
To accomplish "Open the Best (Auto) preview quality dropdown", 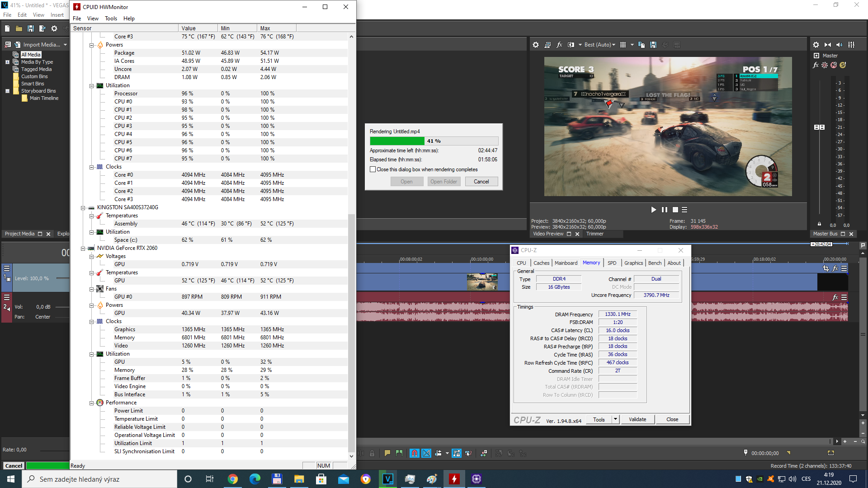I will 599,45.
